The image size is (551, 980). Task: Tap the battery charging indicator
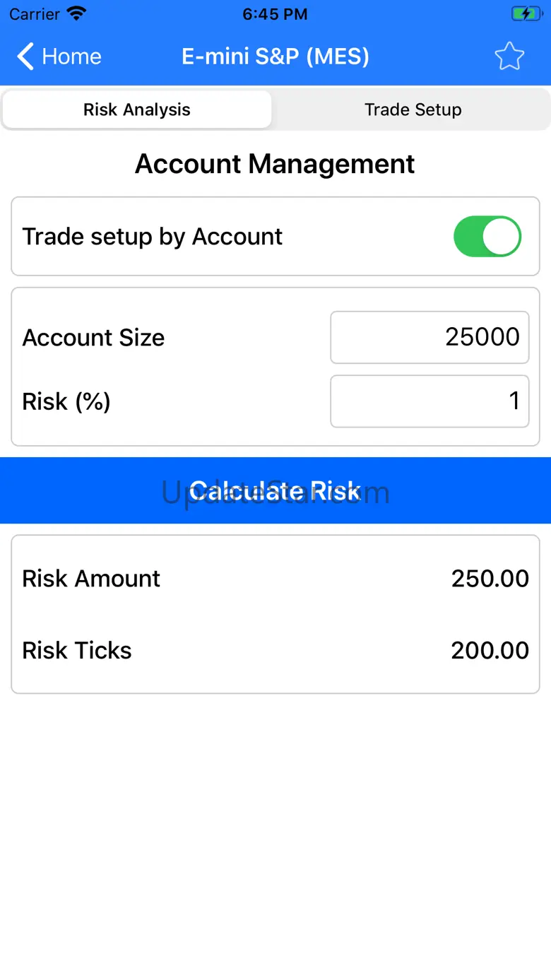click(526, 13)
